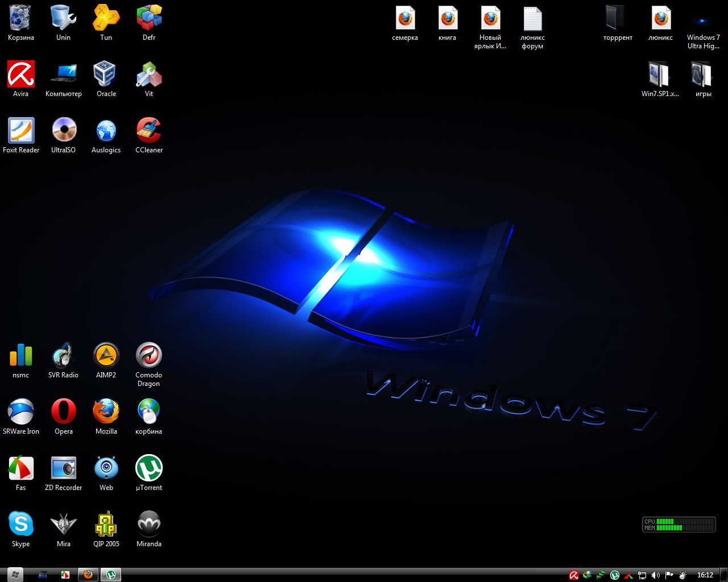Open the торррент folder icon

[x=618, y=23]
